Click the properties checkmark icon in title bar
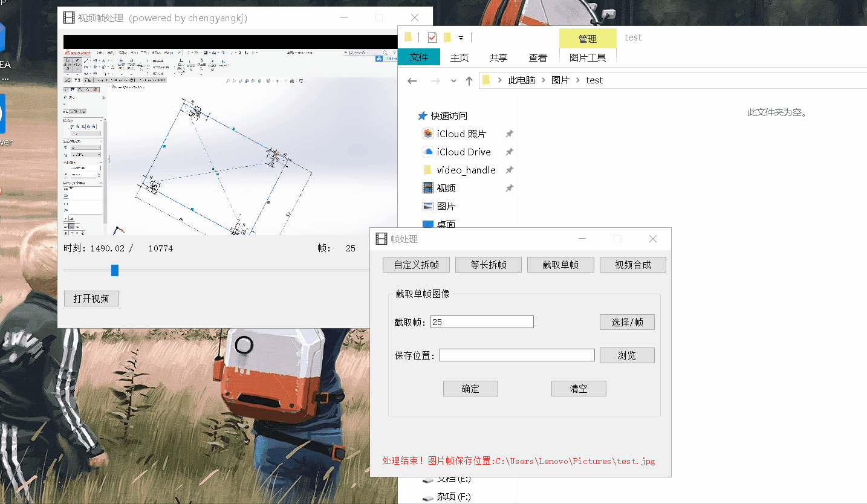The image size is (867, 504). point(432,37)
